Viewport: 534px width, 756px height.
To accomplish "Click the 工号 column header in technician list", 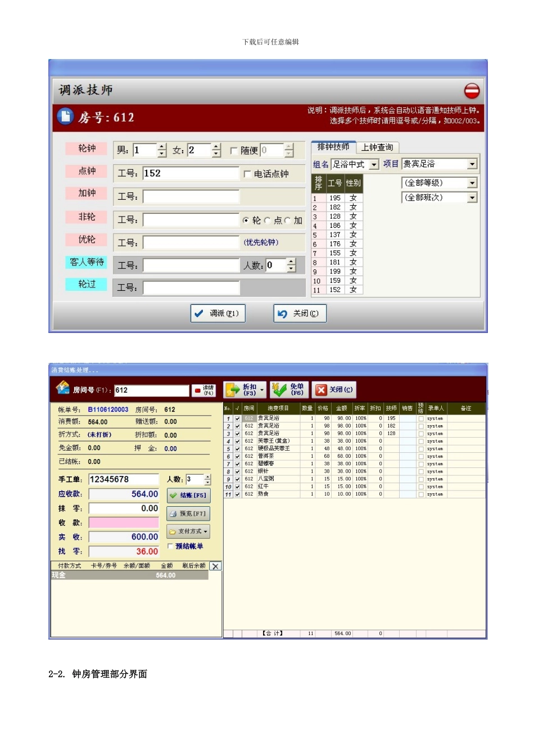I will [335, 183].
